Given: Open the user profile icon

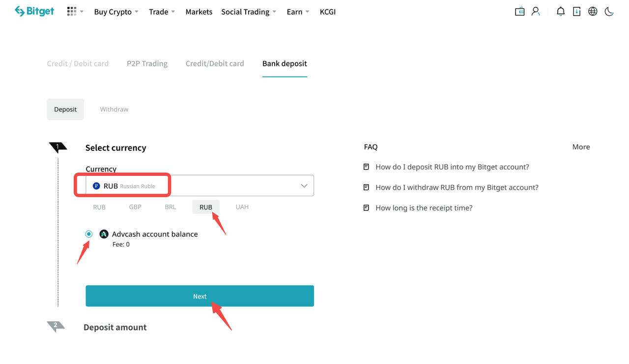Looking at the screenshot, I should [x=536, y=11].
